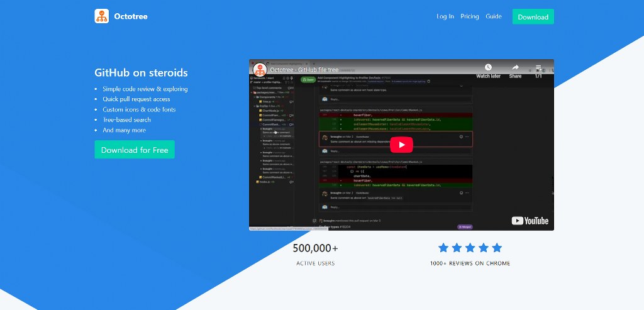644x310 pixels.
Task: Click the third rating star
Action: click(470, 248)
